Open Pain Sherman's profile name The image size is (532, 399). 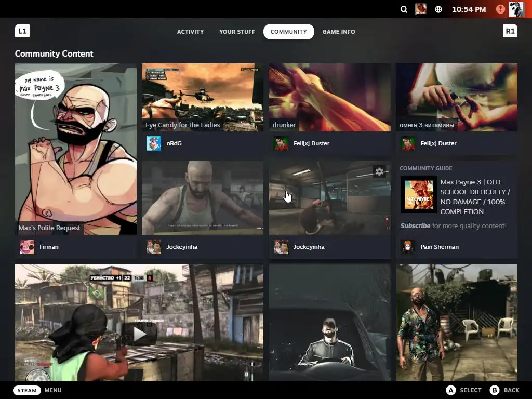(x=440, y=247)
